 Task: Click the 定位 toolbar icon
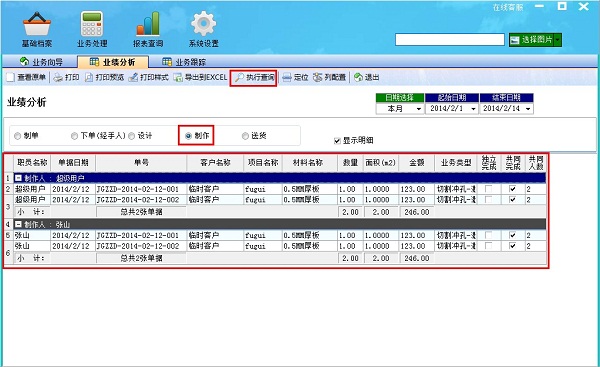coord(287,78)
